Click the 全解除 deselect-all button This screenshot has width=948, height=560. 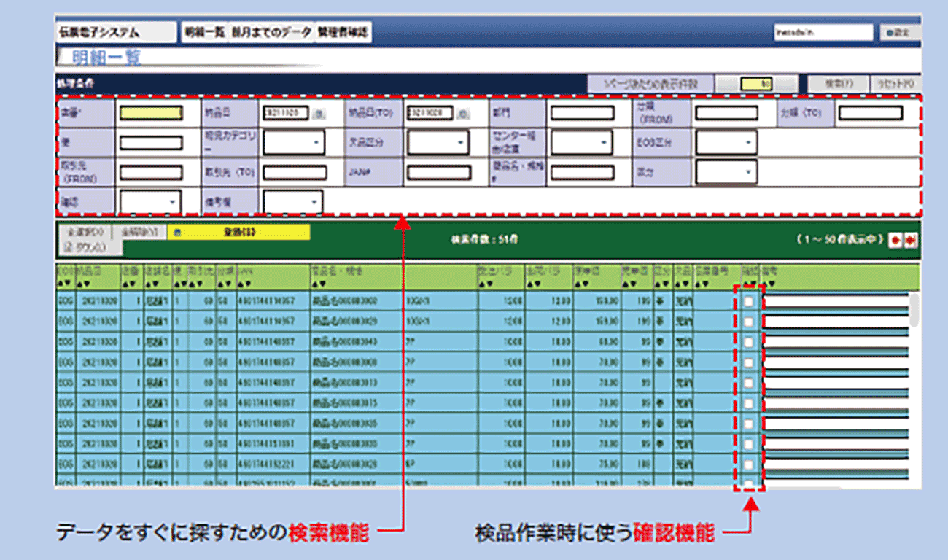click(140, 232)
